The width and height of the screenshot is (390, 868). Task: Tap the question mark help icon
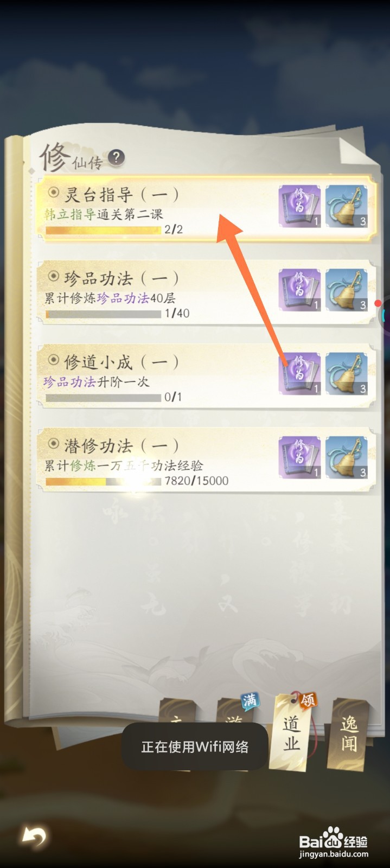tap(116, 158)
